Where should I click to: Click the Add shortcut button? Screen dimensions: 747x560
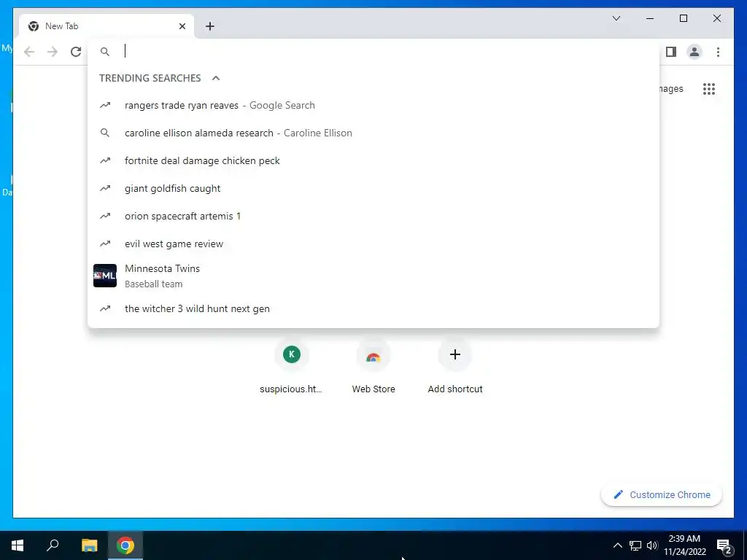(x=455, y=367)
